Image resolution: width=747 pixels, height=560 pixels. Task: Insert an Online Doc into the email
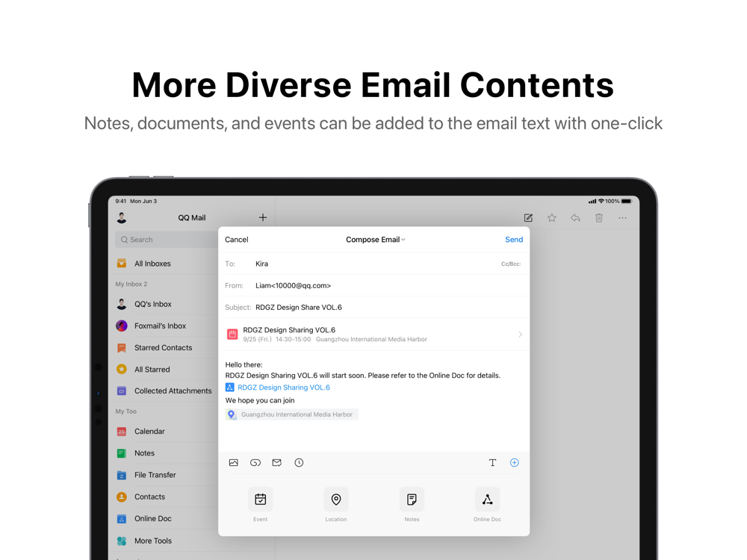coord(487,504)
